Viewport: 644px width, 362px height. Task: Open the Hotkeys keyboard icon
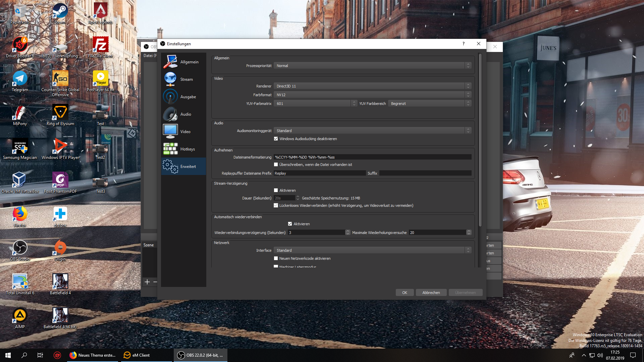(x=170, y=149)
